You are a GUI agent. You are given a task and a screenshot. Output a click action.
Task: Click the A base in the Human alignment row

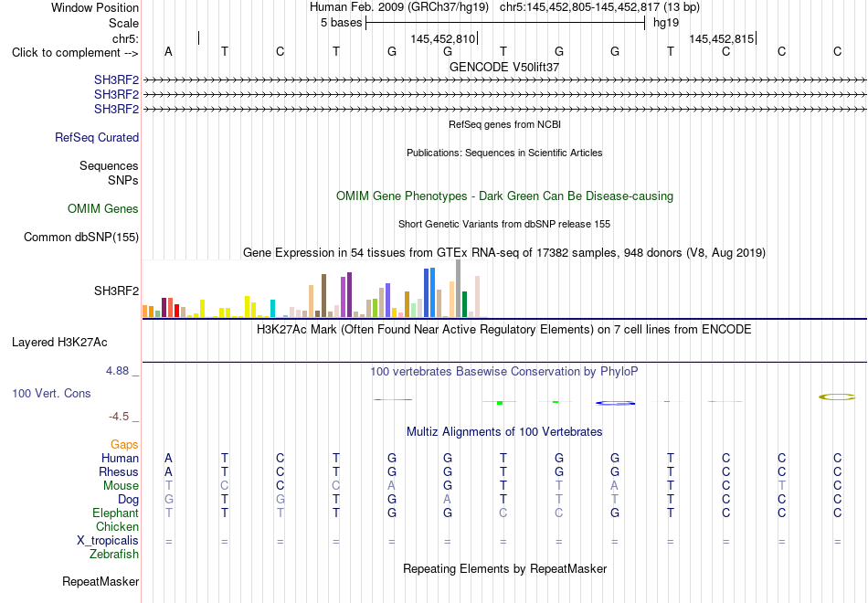click(x=168, y=458)
